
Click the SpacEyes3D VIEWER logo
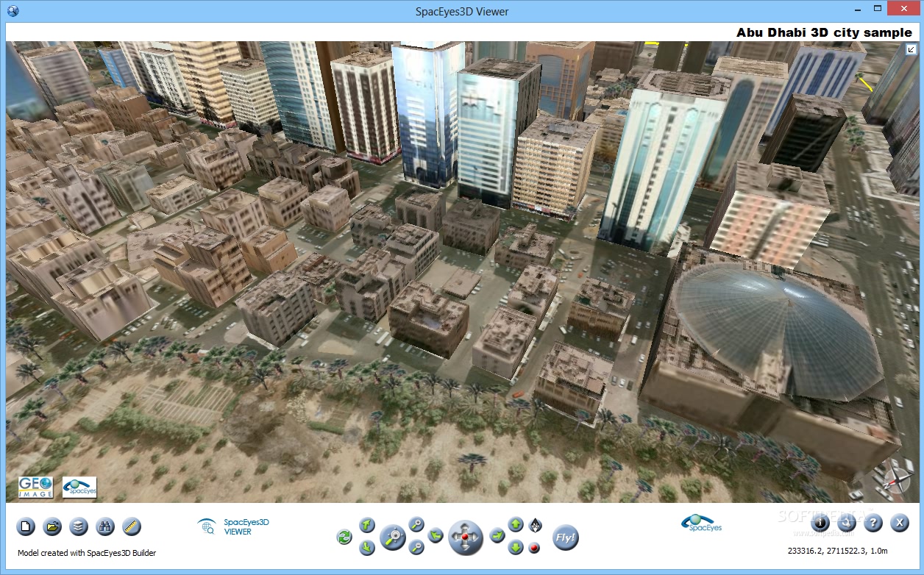(x=234, y=526)
